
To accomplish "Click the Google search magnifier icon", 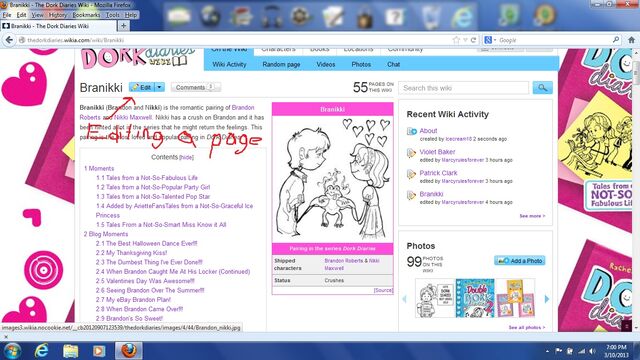I will pyautogui.click(x=616, y=40).
